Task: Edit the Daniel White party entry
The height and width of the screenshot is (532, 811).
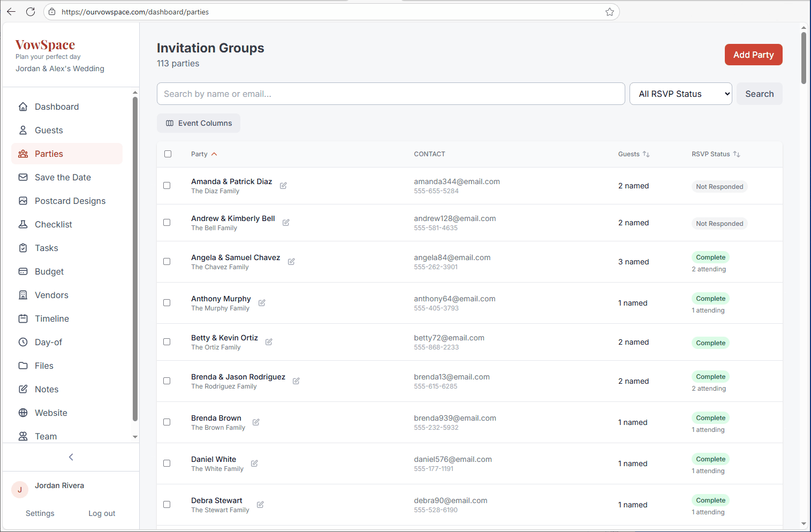Action: pyautogui.click(x=254, y=463)
